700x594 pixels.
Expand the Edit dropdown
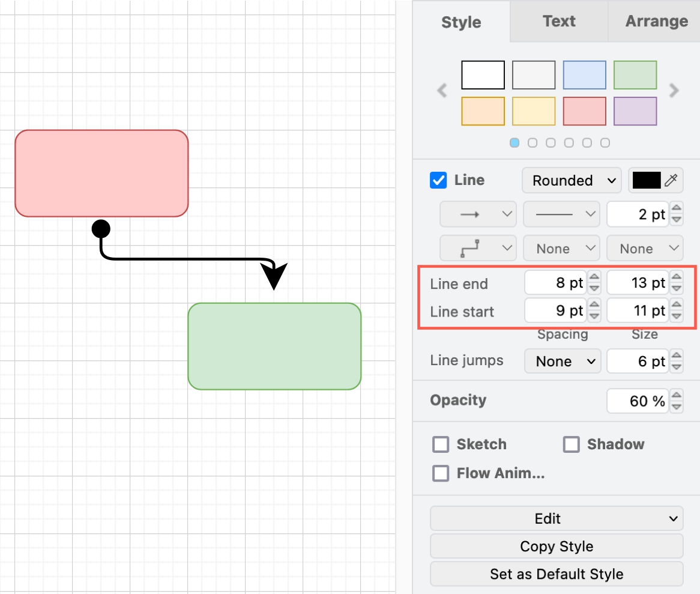[x=556, y=518]
